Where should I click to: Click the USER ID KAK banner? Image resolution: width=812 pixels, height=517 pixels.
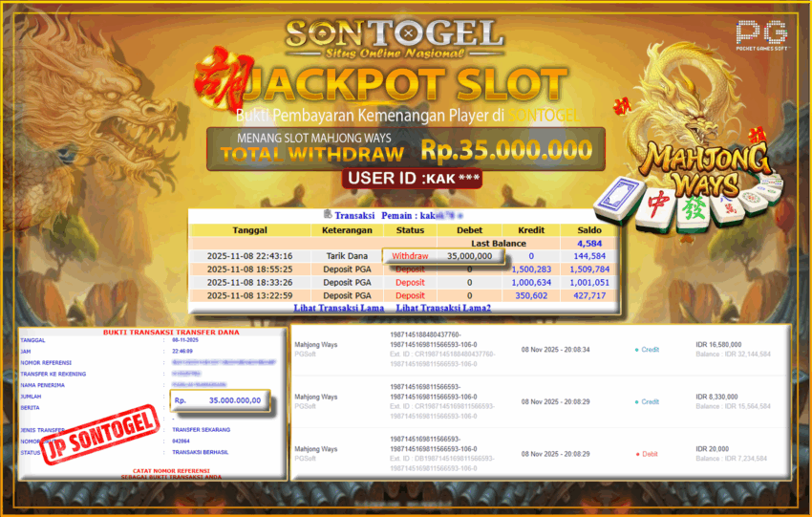coord(412,179)
